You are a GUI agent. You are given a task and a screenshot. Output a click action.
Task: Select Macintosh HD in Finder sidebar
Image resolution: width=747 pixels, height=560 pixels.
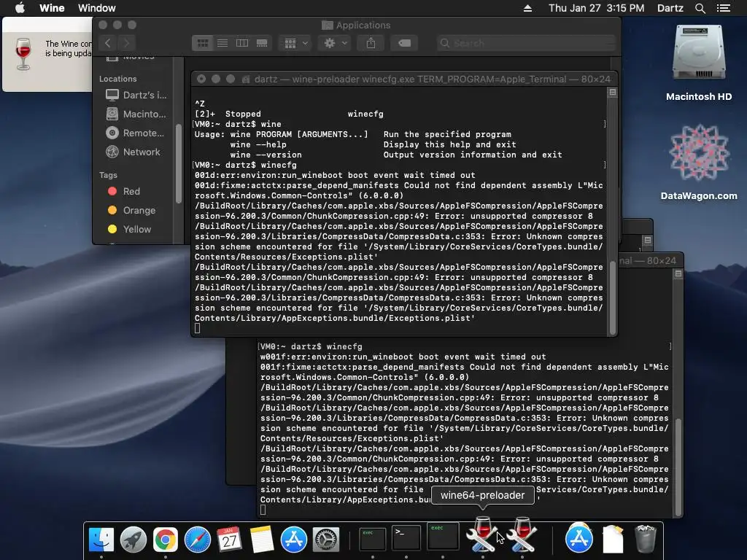coord(136,114)
